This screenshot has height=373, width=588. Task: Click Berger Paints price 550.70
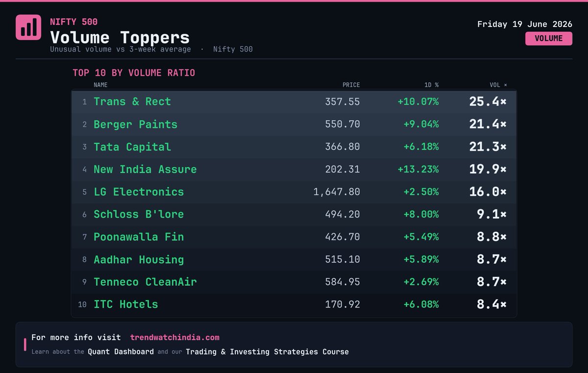(x=343, y=124)
